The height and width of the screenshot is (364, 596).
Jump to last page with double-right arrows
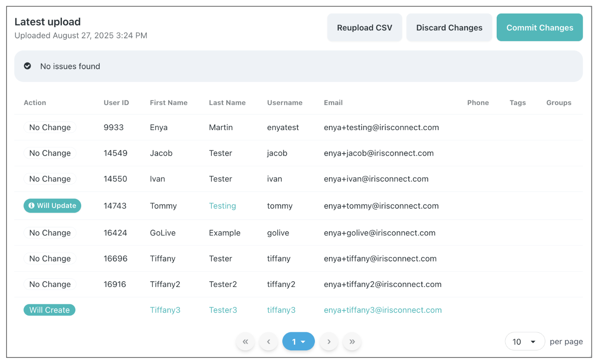point(352,342)
